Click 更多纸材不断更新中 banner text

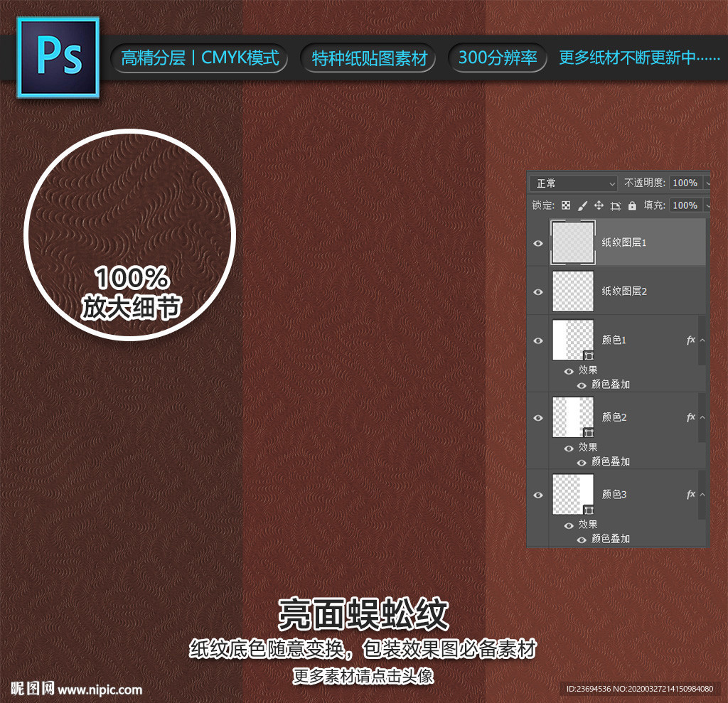click(x=639, y=58)
